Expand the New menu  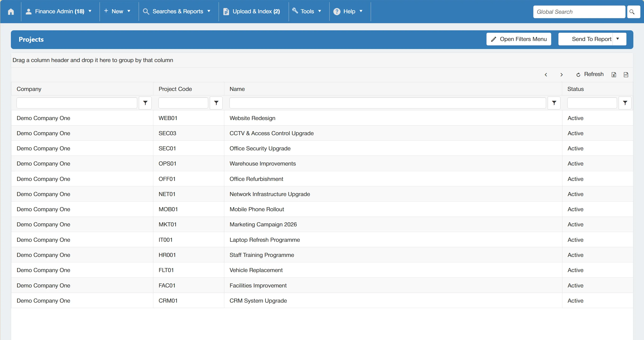(118, 12)
